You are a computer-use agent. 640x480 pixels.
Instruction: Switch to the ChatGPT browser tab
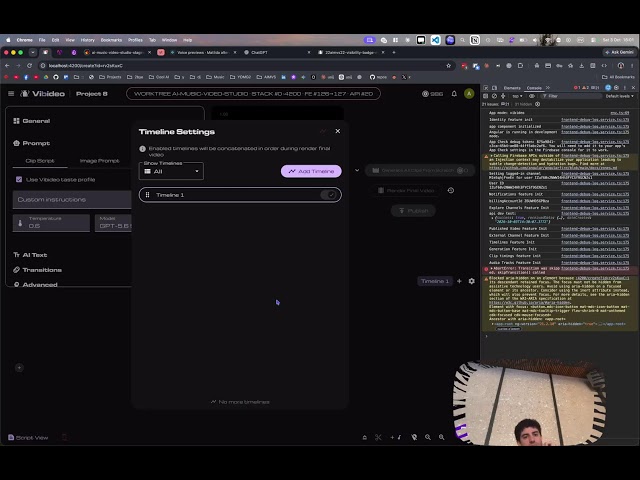277,52
